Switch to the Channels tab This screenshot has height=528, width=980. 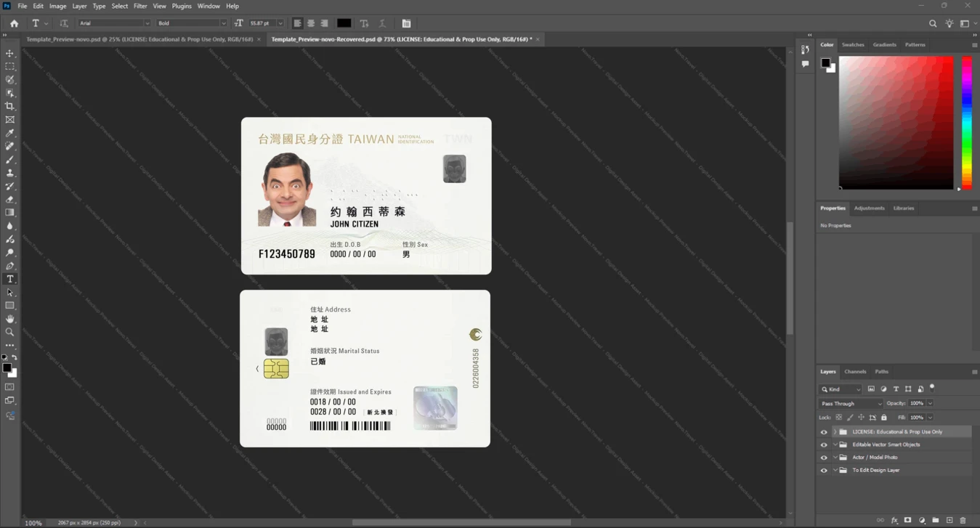pos(855,371)
